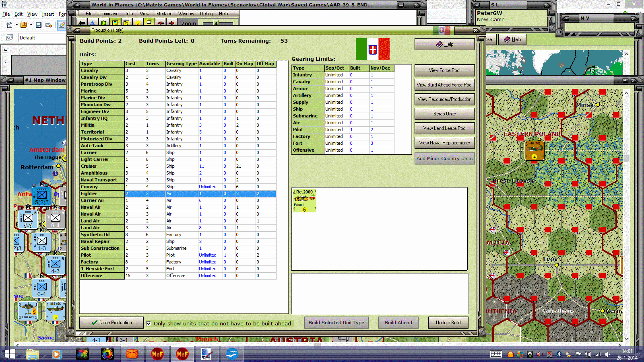Open the orange mail taskbar icon

pos(132,354)
